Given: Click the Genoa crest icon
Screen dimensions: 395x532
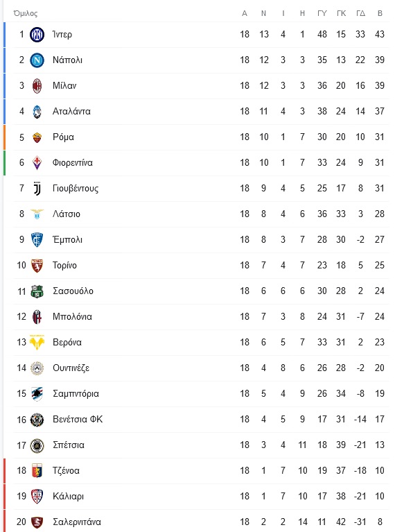Looking at the screenshot, I should (x=37, y=471).
